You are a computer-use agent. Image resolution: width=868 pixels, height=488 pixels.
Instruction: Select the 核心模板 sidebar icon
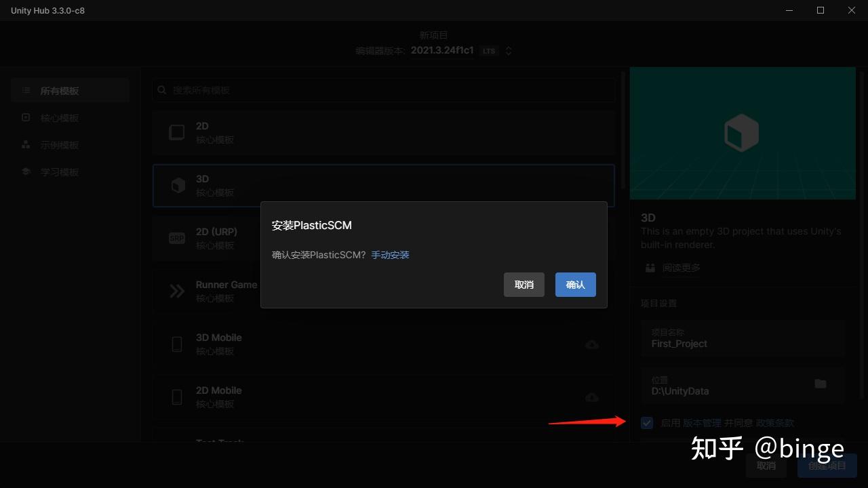[26, 117]
